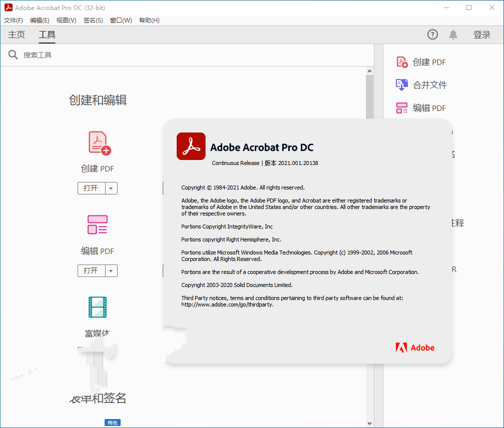This screenshot has width=504, height=428.
Task: Click the vertical scrollbar thumb
Action: click(370, 97)
